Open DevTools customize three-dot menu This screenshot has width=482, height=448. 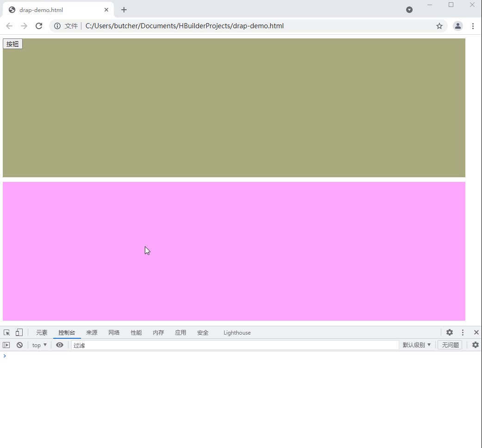pos(463,332)
